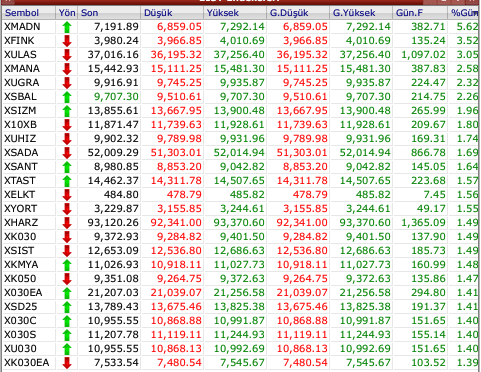Viewport: 481px width, 372px height.
Task: Sort by the G.Yüksek column header
Action: click(361, 13)
